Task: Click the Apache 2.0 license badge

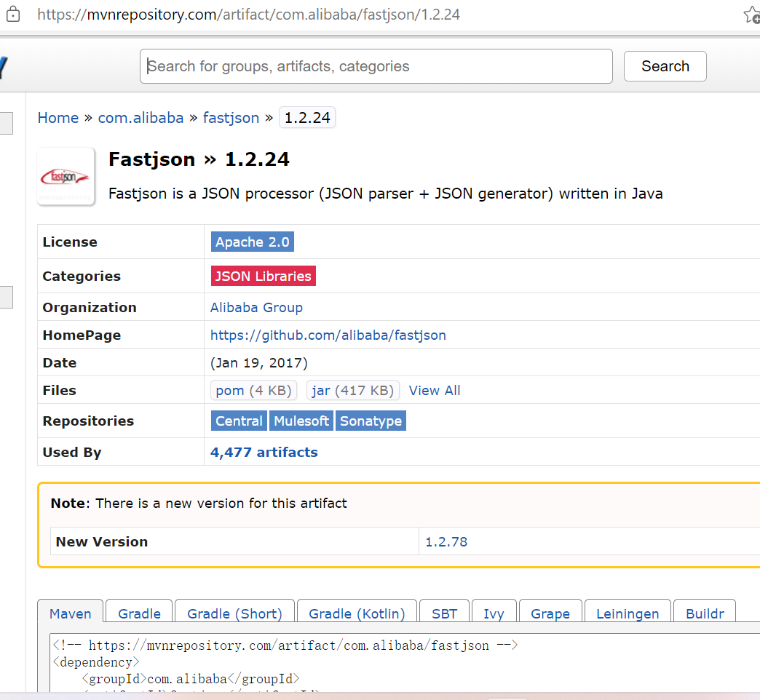Action: [253, 242]
